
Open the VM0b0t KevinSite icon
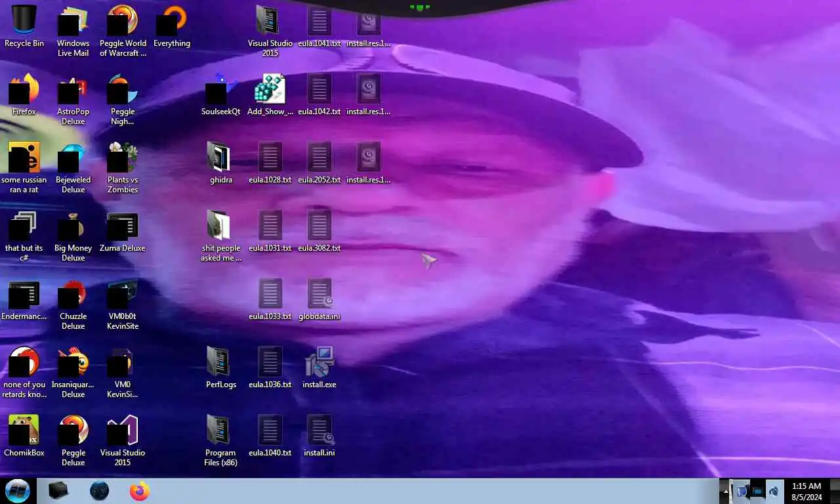click(x=123, y=303)
